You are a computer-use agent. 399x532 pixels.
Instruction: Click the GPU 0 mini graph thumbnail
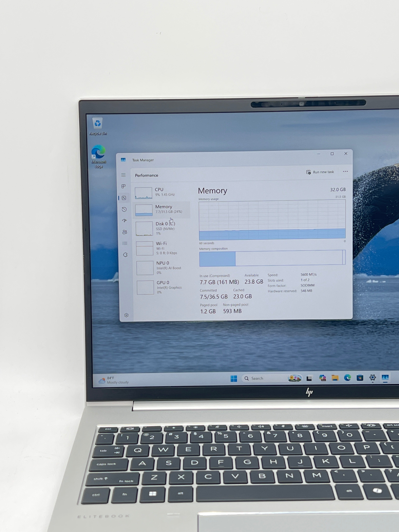pyautogui.click(x=145, y=287)
